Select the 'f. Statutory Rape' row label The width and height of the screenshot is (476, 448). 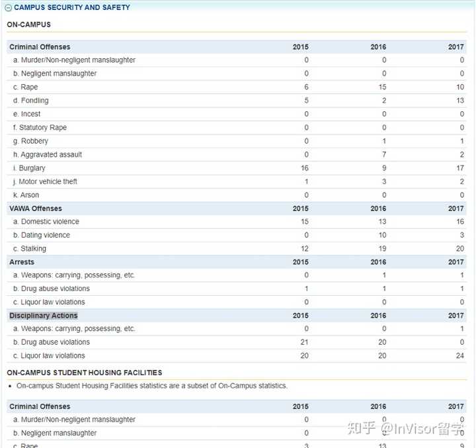click(x=40, y=127)
